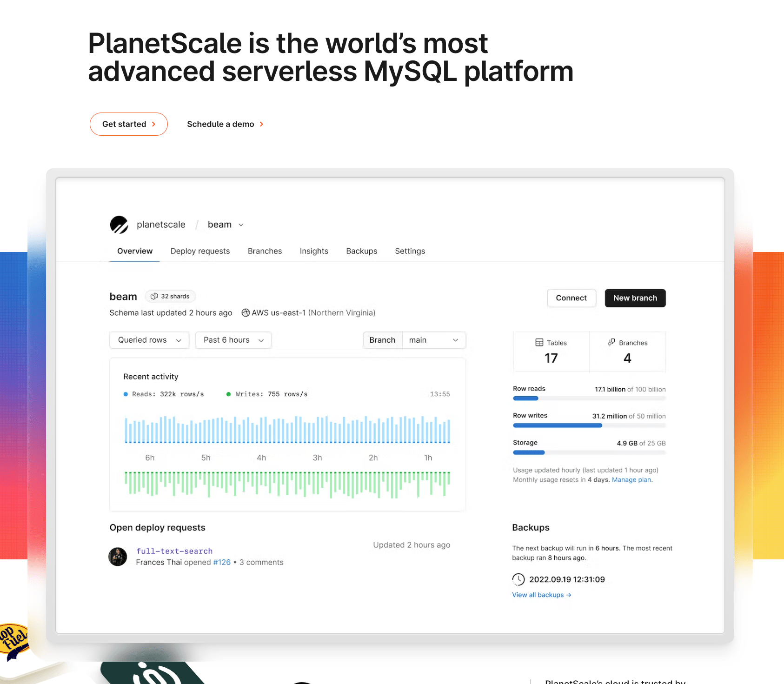784x684 pixels.
Task: Open the Deploy requests tab
Action: (x=200, y=251)
